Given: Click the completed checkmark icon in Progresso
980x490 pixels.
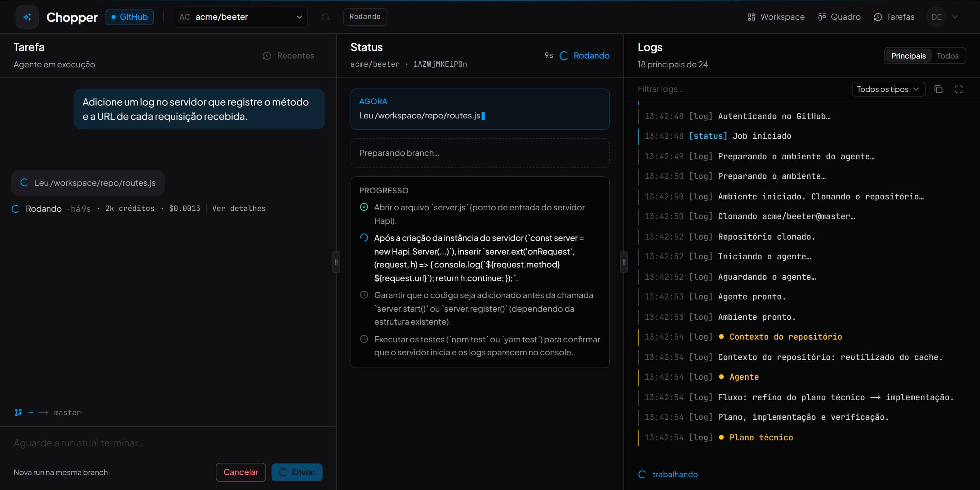Looking at the screenshot, I should click(364, 207).
